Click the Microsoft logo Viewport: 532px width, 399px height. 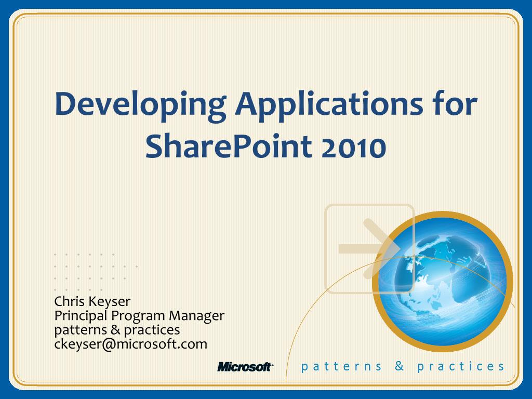245,366
